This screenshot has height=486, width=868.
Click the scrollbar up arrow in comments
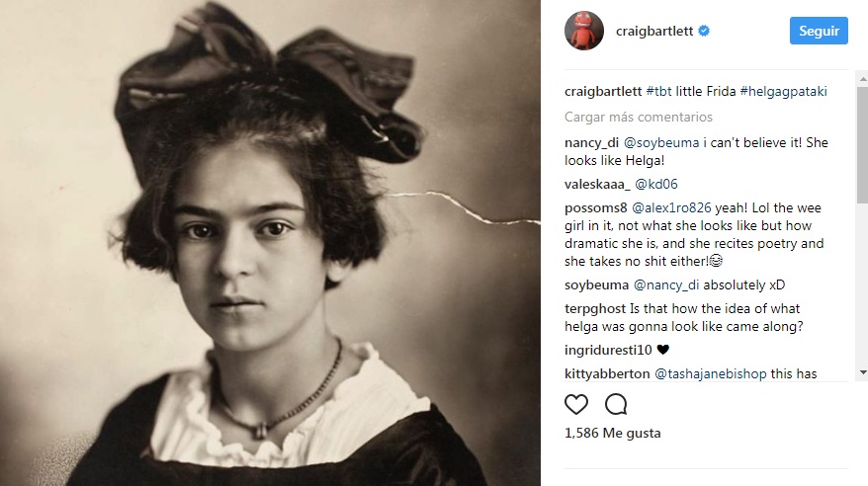coord(862,79)
